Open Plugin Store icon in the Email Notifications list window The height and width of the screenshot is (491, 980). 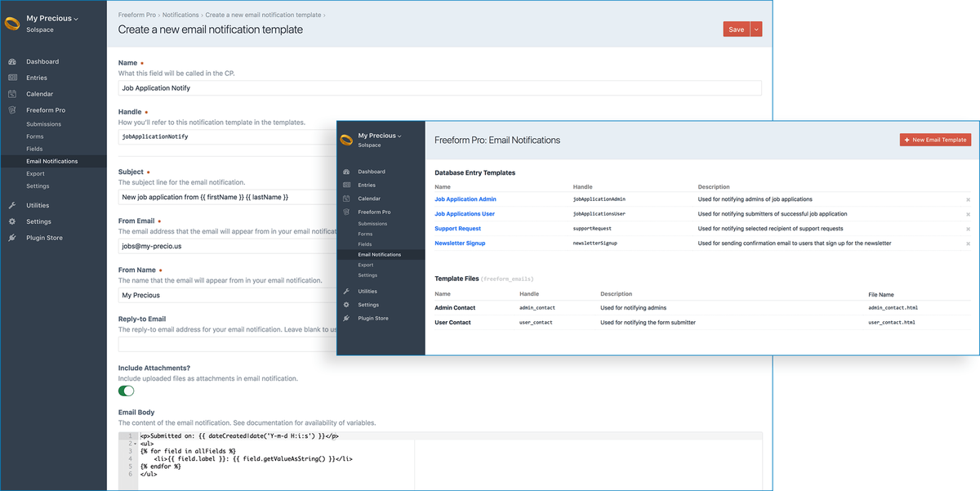[x=347, y=318]
